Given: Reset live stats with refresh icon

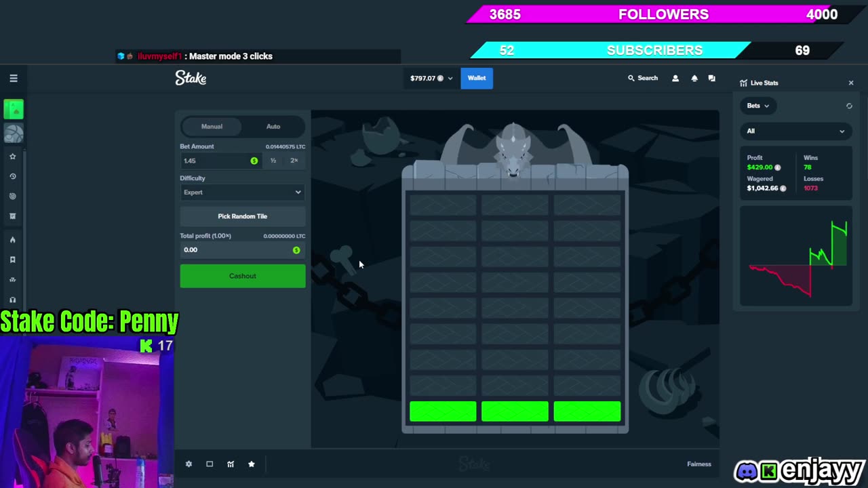Looking at the screenshot, I should point(849,106).
